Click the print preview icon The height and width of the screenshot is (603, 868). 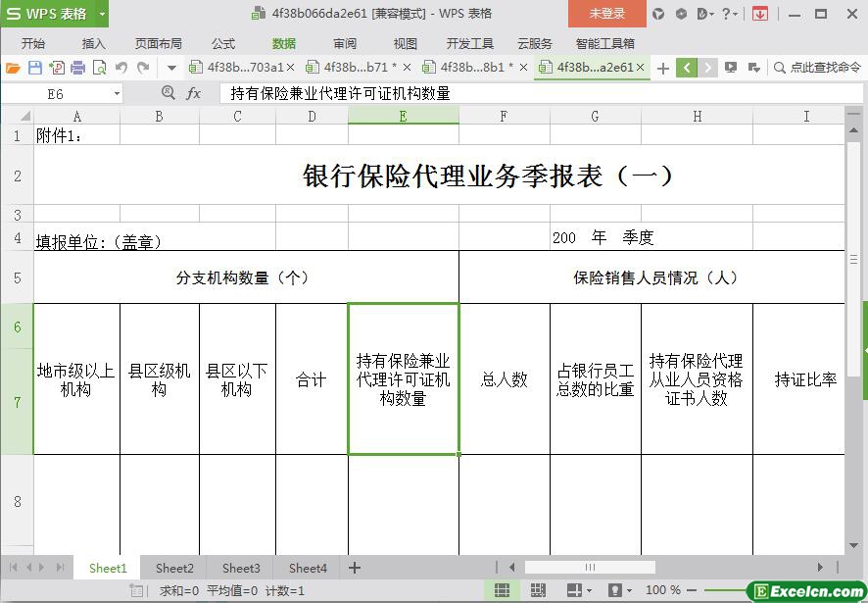[99, 68]
